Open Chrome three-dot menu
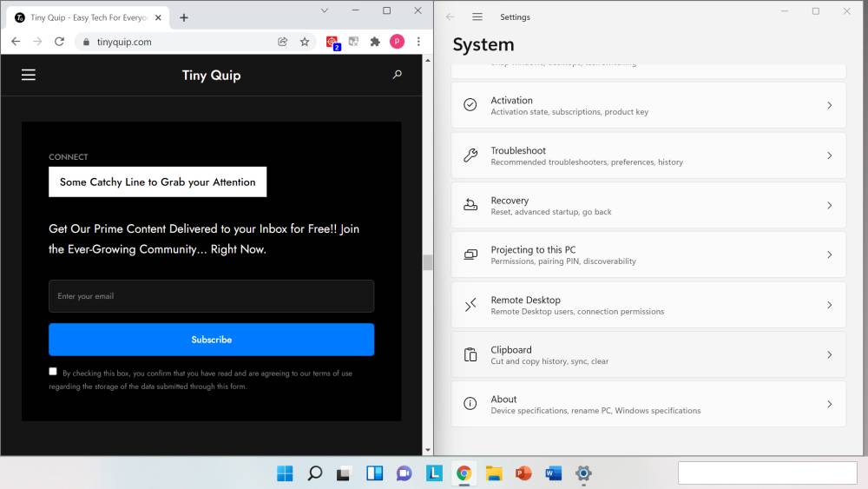 pyautogui.click(x=418, y=42)
